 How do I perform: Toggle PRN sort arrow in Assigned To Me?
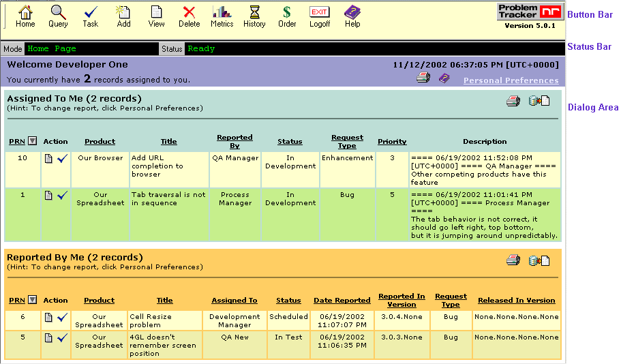[x=32, y=142]
